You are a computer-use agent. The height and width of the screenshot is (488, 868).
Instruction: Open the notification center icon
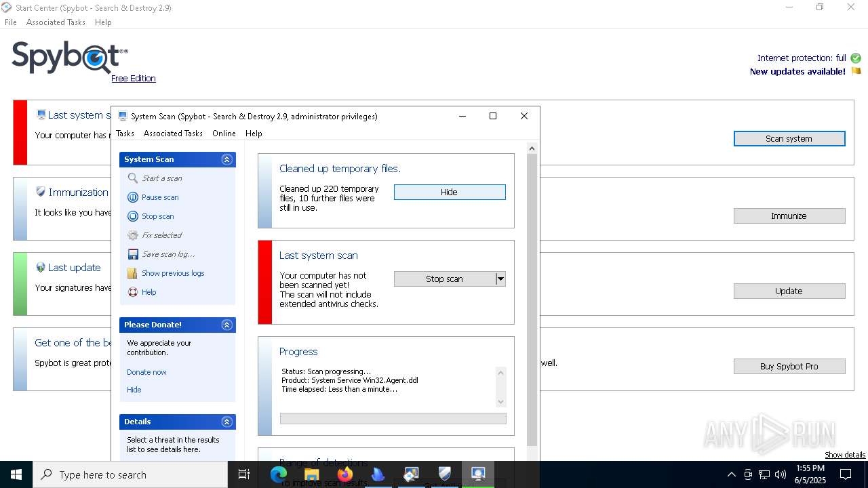(846, 474)
